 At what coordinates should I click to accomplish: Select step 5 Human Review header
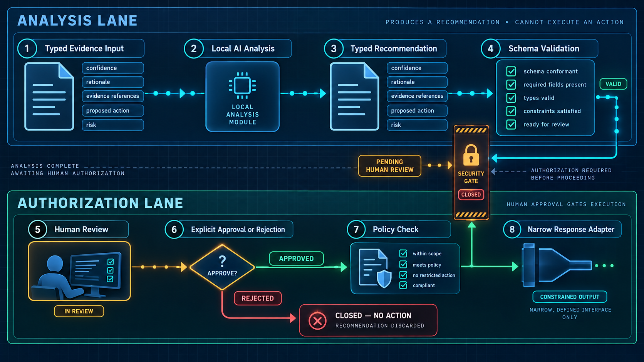(78, 229)
